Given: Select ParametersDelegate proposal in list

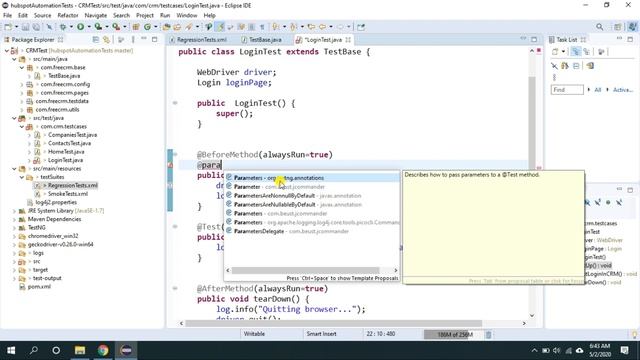Looking at the screenshot, I should point(312,231).
